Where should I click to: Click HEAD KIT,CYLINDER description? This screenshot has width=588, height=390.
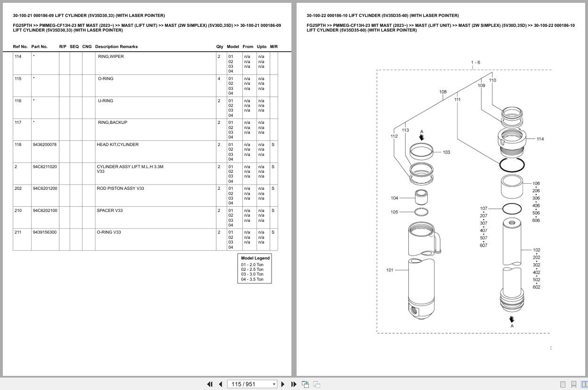tap(118, 145)
